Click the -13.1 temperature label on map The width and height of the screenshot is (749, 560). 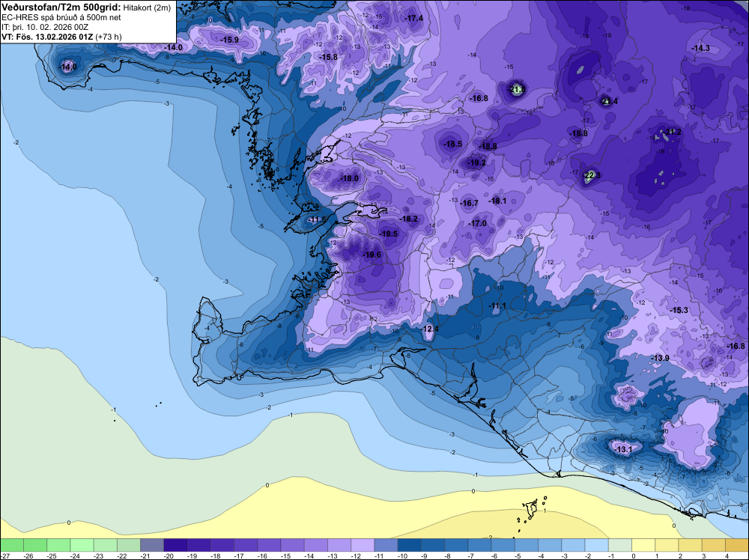pos(623,450)
